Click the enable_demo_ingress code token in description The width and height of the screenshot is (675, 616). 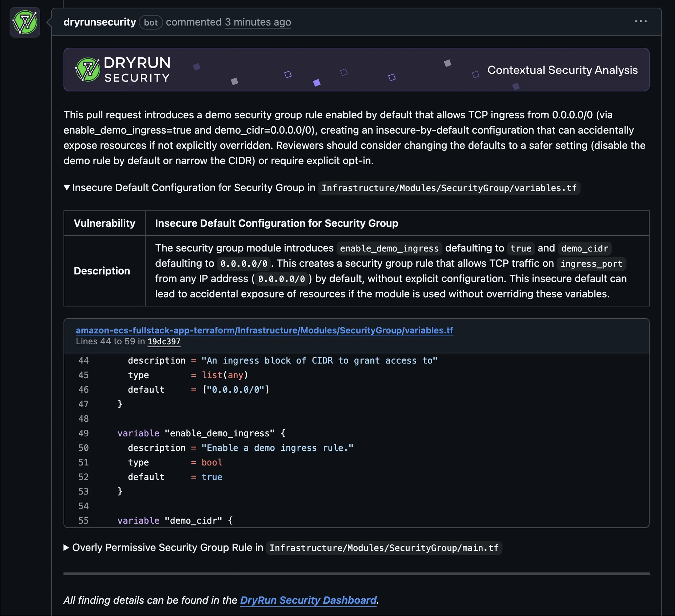coord(389,248)
